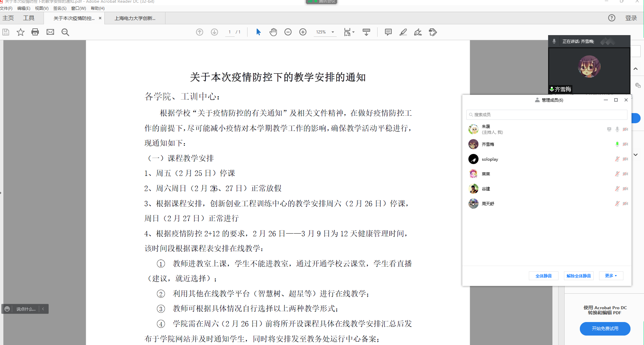Screen dimensions: 644x345
Task: Collapse the chat bar arrow beside 说点什么
Action: 43,309
